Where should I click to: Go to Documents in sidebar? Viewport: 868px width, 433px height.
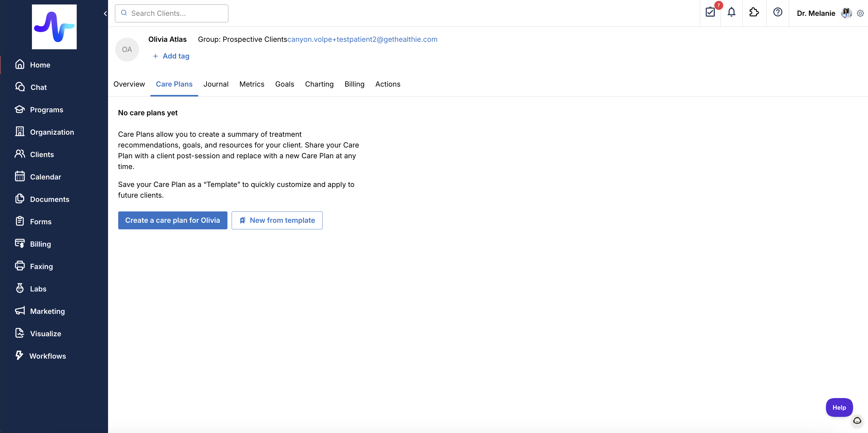(x=42, y=199)
